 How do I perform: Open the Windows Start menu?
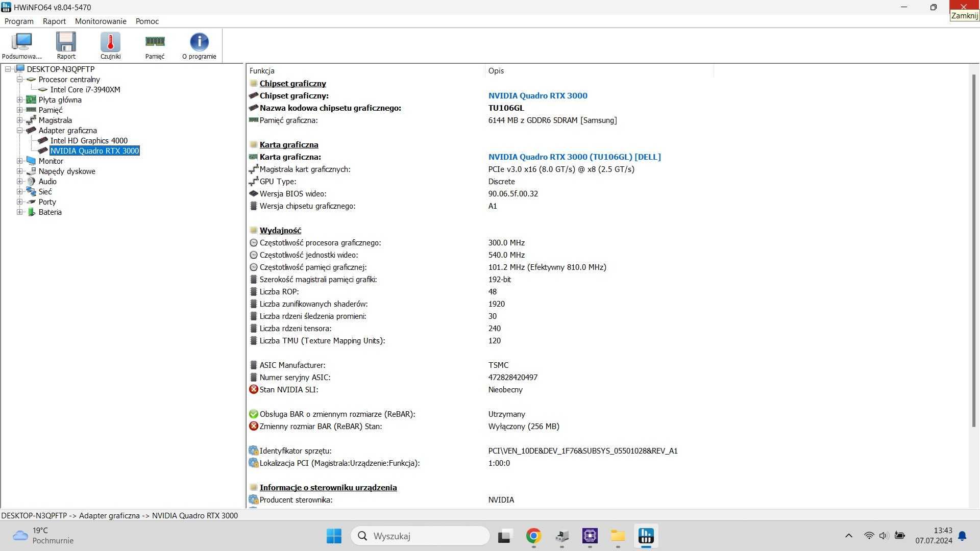pos(334,536)
